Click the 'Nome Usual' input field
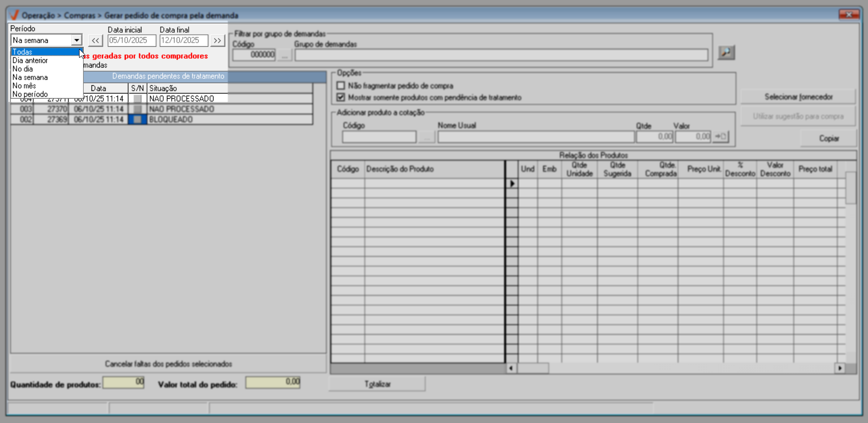The width and height of the screenshot is (868, 423). [535, 137]
